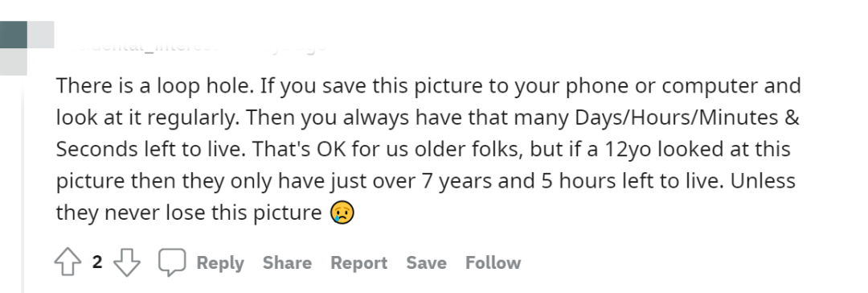This screenshot has height=293, width=868.
Task: Click the crying face emoji in the comment
Action: pos(342,213)
